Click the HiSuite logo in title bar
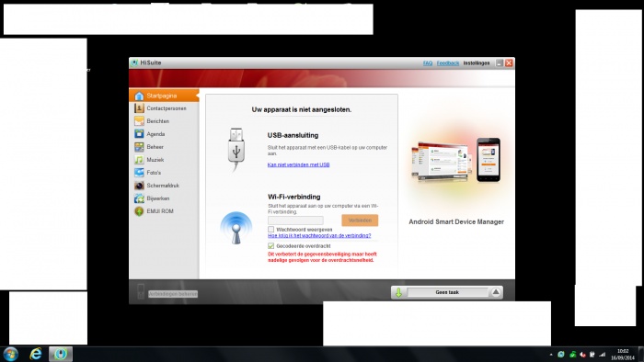The height and width of the screenshot is (362, 644). pos(134,62)
